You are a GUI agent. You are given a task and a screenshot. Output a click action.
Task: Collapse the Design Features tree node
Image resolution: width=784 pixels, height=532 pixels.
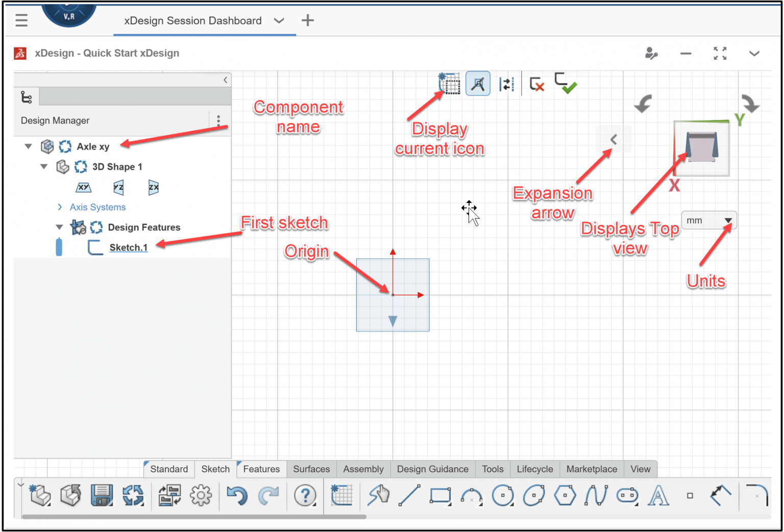point(59,227)
